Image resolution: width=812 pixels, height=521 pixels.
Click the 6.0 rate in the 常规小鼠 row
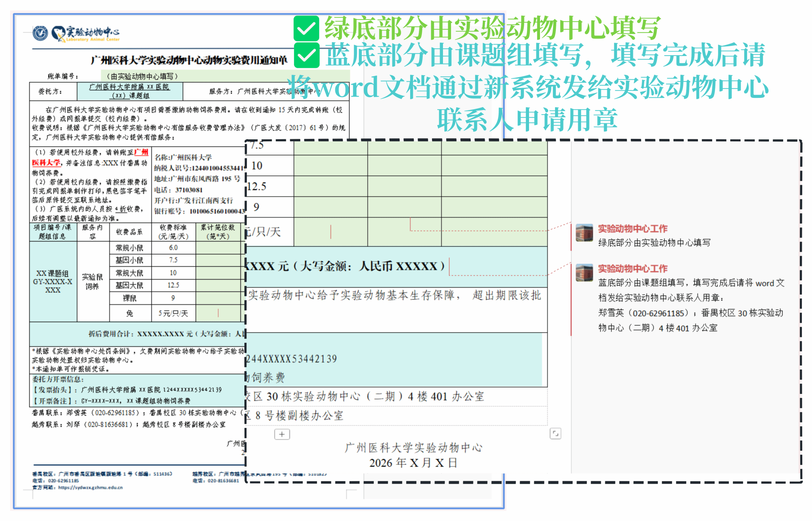pyautogui.click(x=173, y=248)
